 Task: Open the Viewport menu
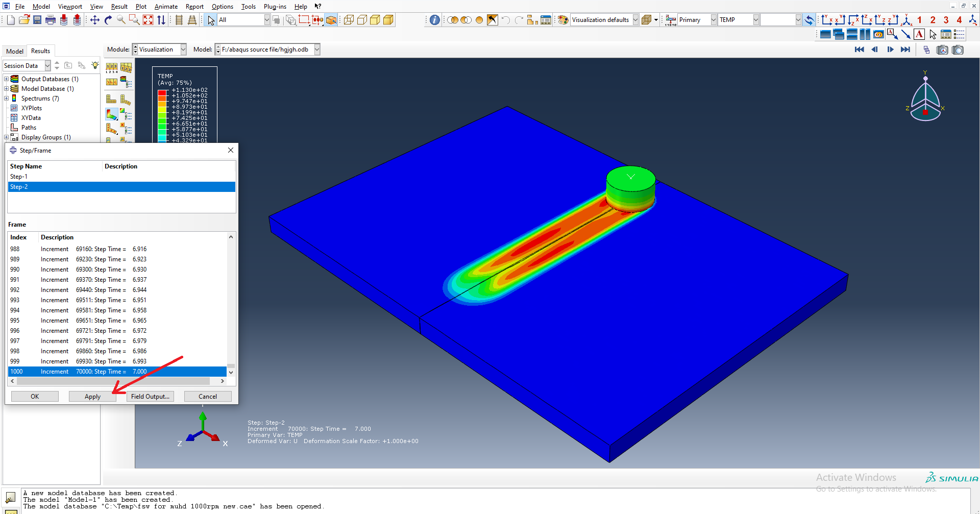point(70,6)
